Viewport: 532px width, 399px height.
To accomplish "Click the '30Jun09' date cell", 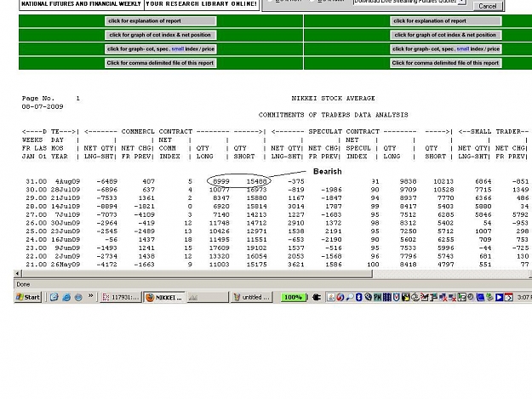I will 66,223.
